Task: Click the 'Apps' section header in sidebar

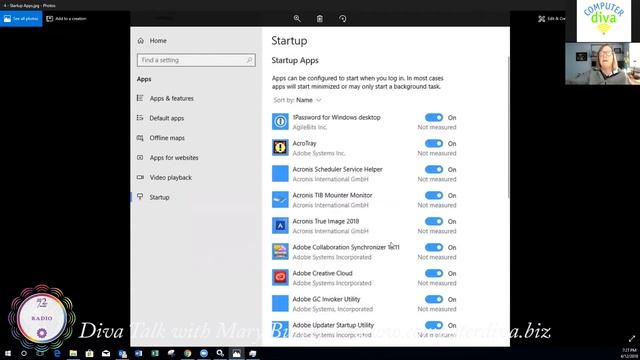Action: [x=144, y=79]
